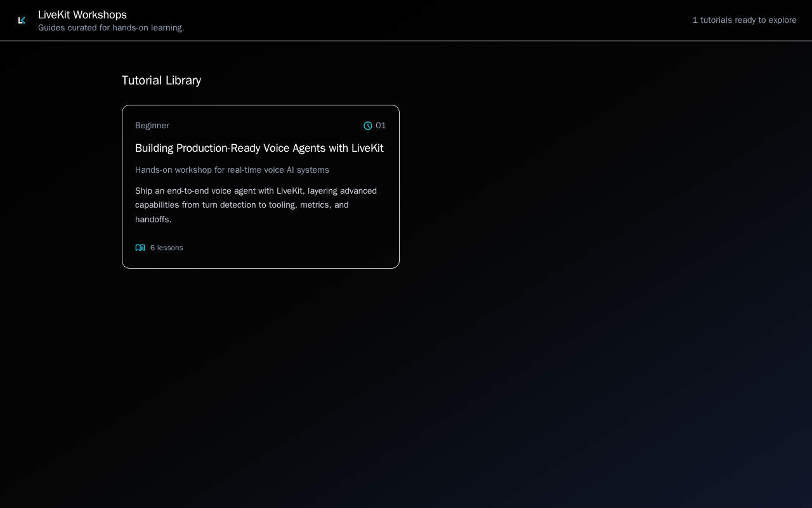Click the Hands-on workshop subtitle text
Screen dimensions: 812x508
pos(232,170)
